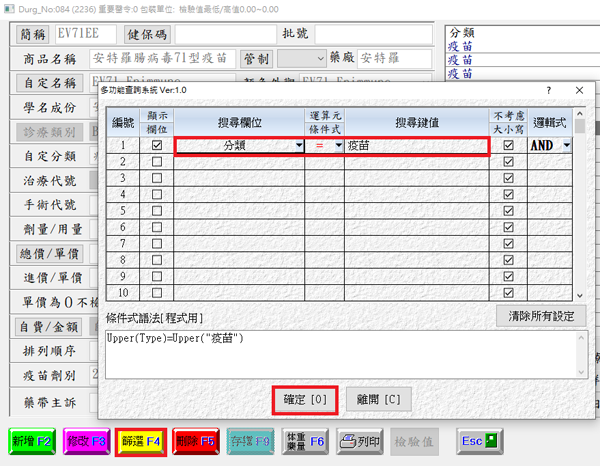Toggle case-insensitive checkbox in row 1
This screenshot has height=466, width=600.
(x=508, y=146)
